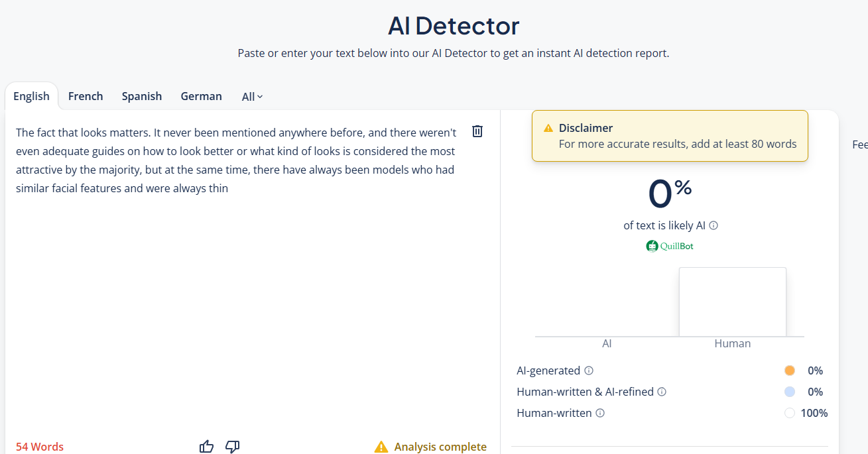Click info icon next to AI-generated
The height and width of the screenshot is (454, 868).
[x=589, y=370]
